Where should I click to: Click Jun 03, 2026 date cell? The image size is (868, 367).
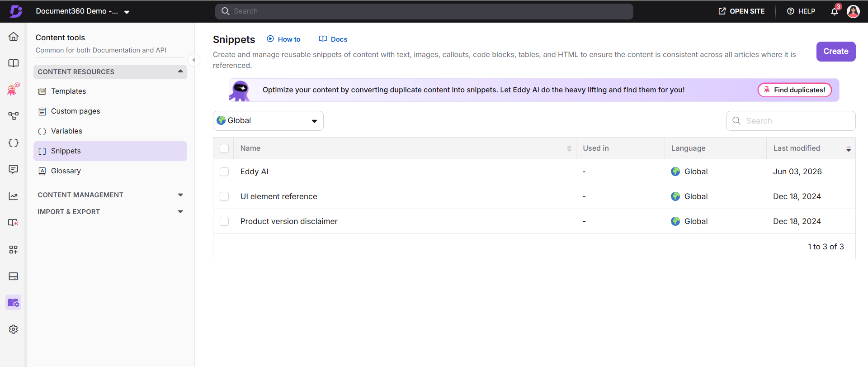pos(797,172)
